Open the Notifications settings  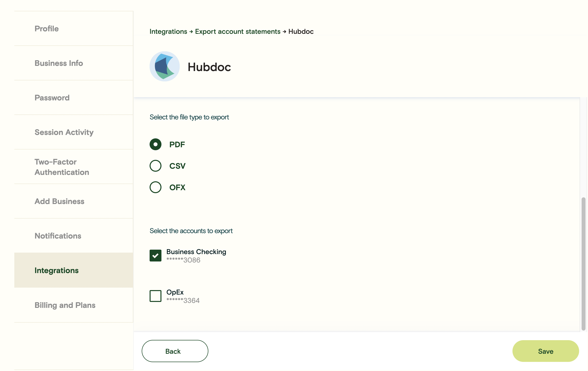pyautogui.click(x=58, y=236)
